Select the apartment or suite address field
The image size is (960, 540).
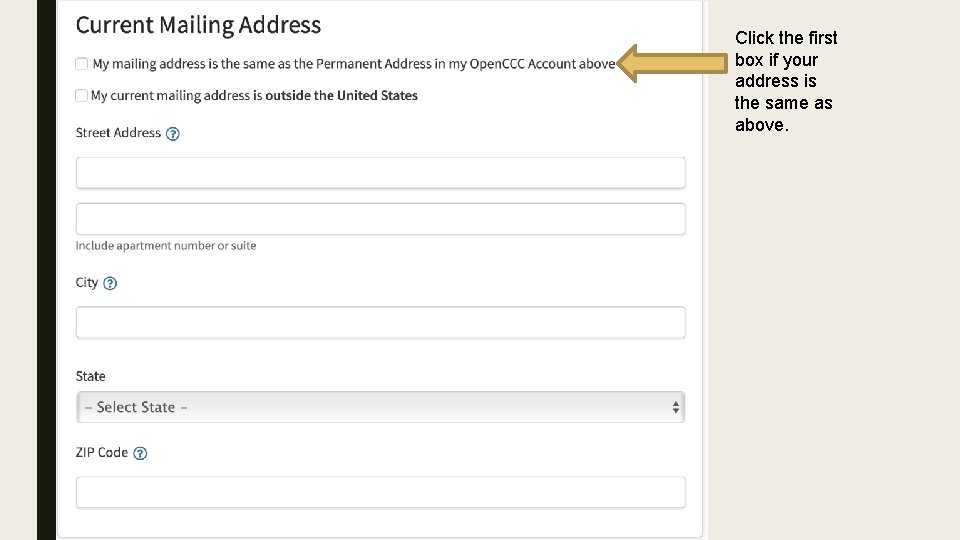(x=380, y=219)
